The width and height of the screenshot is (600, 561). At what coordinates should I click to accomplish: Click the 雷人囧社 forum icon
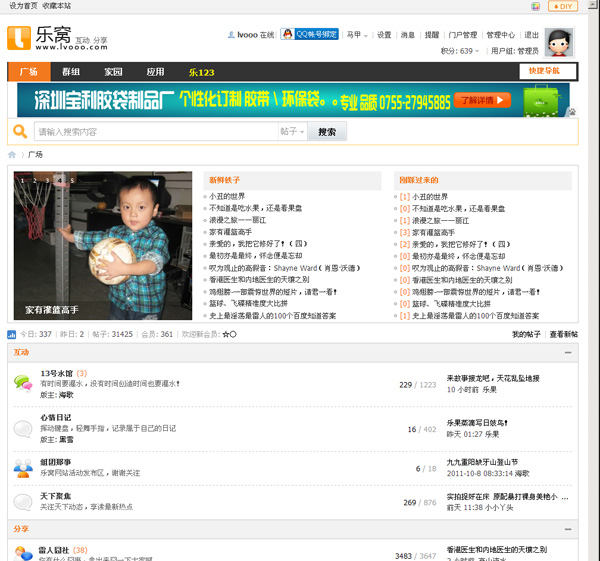click(x=23, y=554)
